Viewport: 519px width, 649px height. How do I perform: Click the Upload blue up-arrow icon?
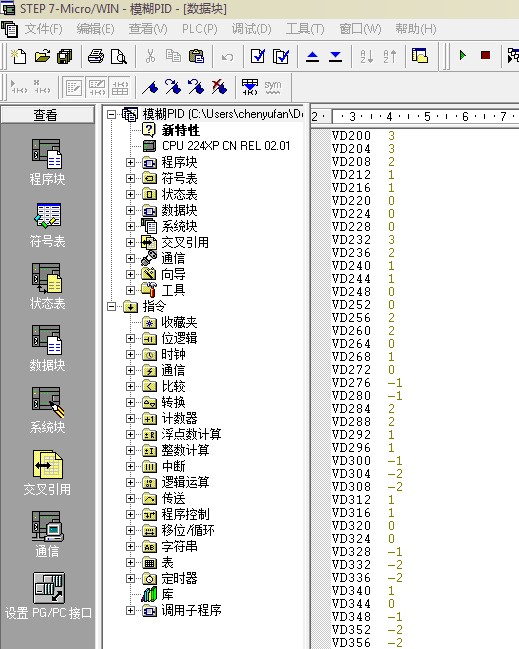[312, 56]
